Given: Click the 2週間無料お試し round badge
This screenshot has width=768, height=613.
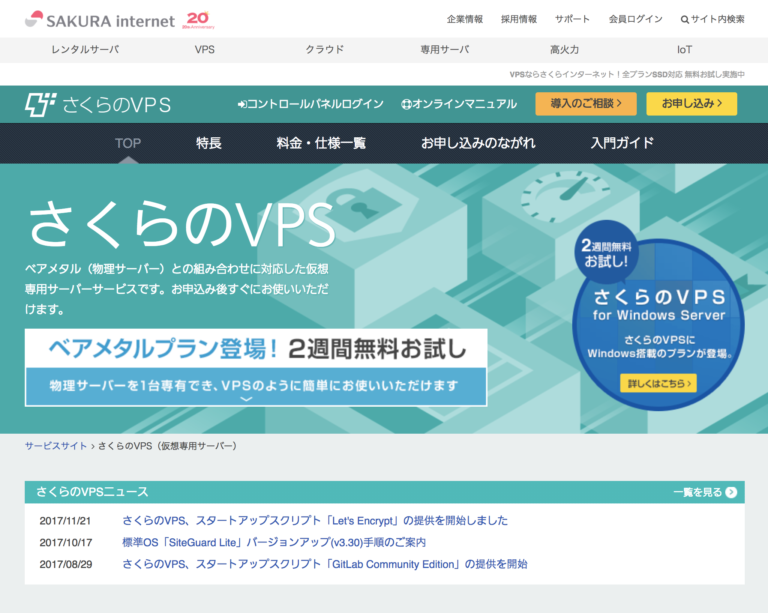Looking at the screenshot, I should pos(604,253).
